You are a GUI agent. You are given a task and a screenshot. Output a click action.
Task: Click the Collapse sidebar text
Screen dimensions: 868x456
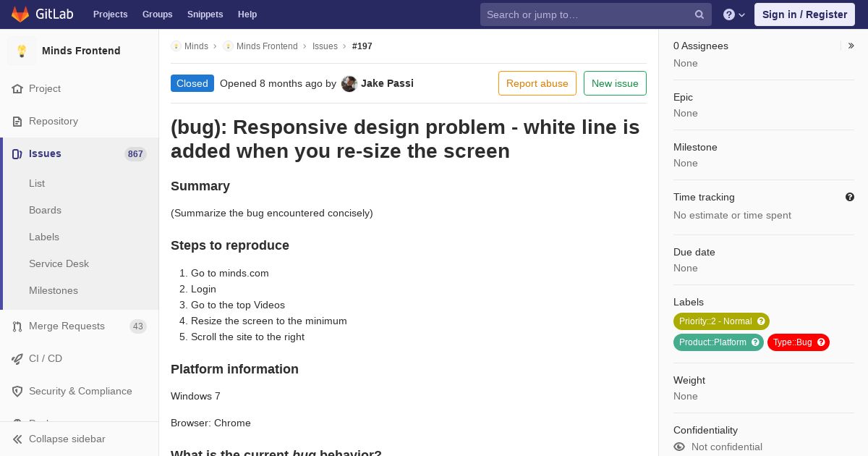[x=67, y=439]
